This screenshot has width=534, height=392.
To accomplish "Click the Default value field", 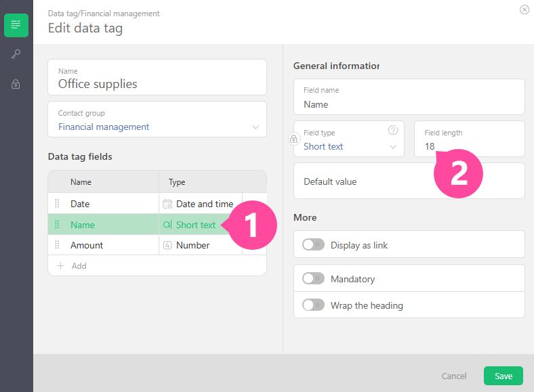I will 409,181.
